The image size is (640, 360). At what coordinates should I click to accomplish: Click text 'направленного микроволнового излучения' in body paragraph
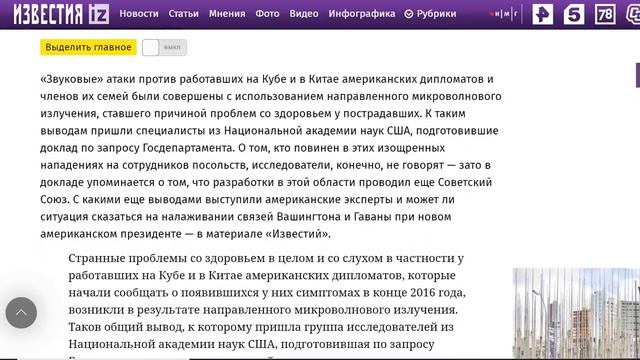(330, 310)
